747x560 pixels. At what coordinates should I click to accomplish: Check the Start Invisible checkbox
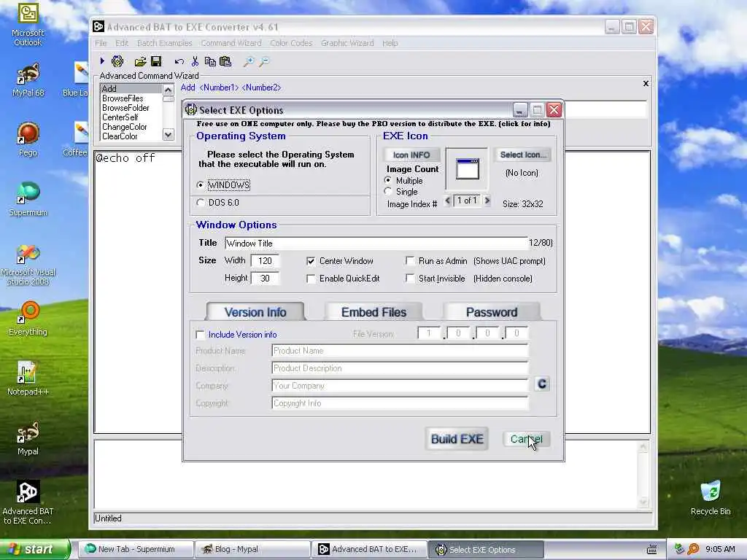tap(410, 278)
